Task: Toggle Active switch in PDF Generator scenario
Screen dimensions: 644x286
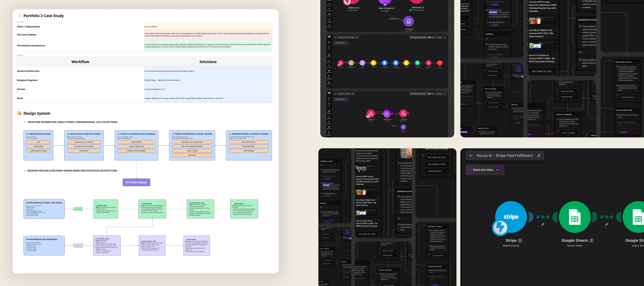Action: click(x=429, y=37)
